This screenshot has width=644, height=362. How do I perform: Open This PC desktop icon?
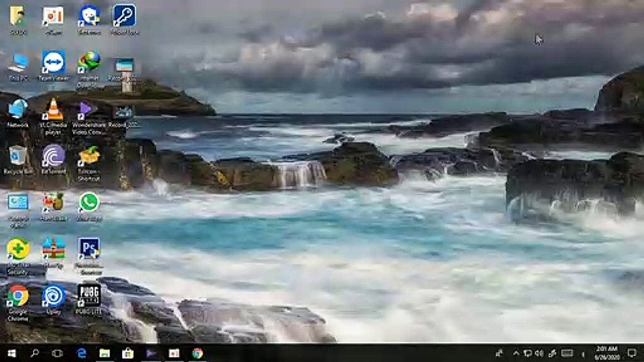tap(18, 63)
